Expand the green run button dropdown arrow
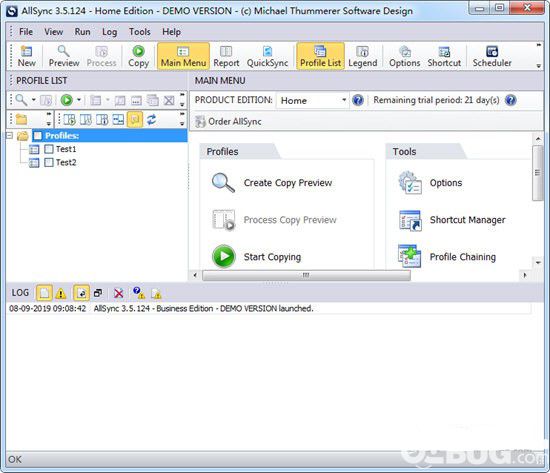The width and height of the screenshot is (550, 473). click(x=79, y=100)
